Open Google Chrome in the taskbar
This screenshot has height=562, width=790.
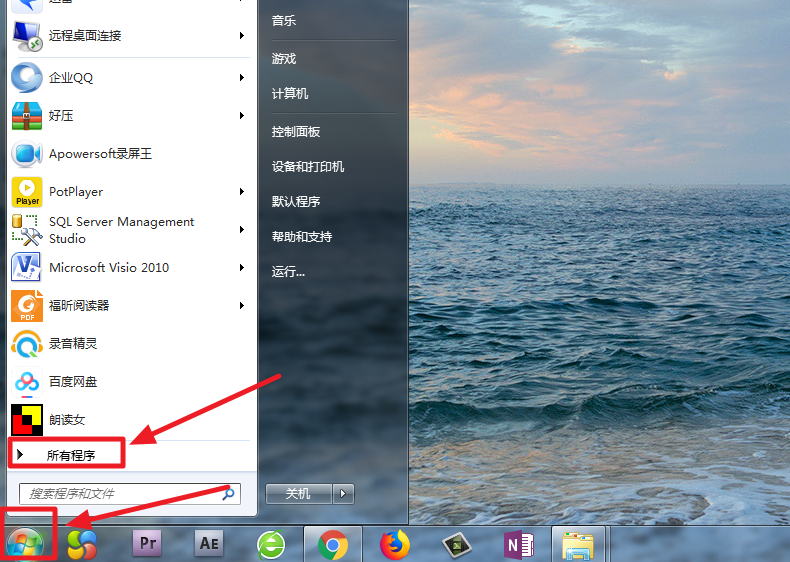point(332,544)
